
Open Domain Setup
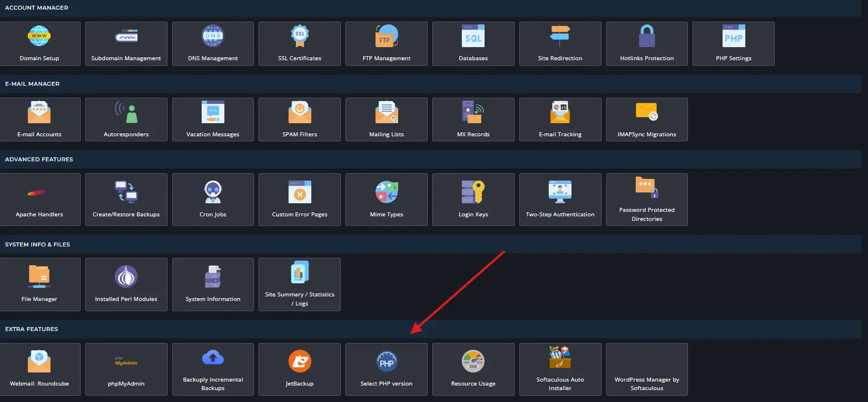[x=40, y=44]
